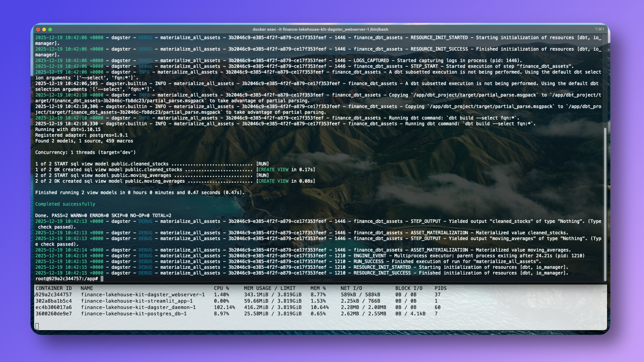Click the finance-lakehouse-kit-streamlit_app-1 container name

137,301
